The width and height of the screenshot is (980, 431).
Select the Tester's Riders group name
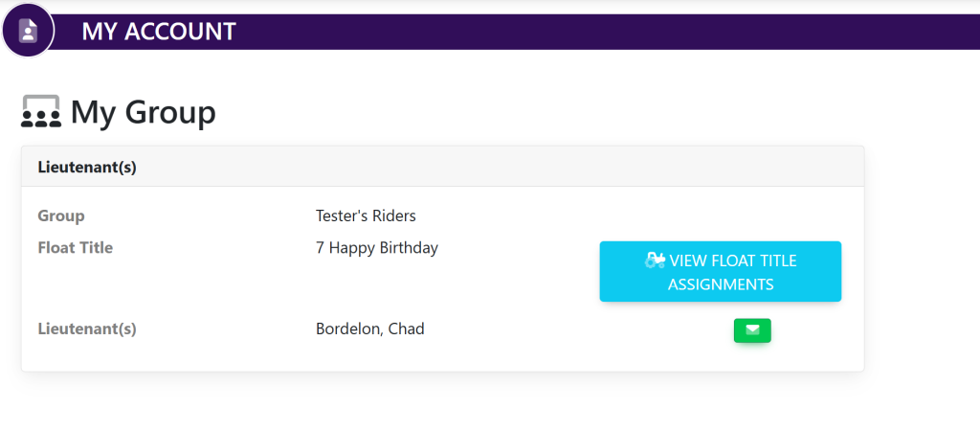[366, 215]
